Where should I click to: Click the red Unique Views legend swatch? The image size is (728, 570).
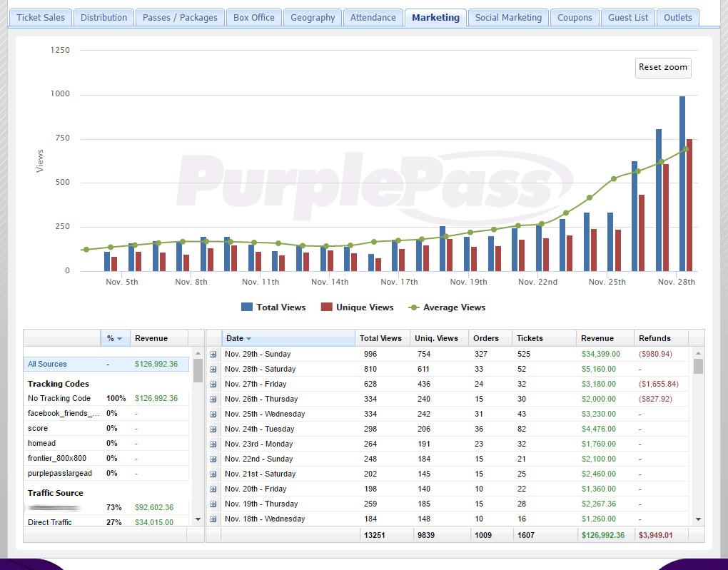(326, 307)
